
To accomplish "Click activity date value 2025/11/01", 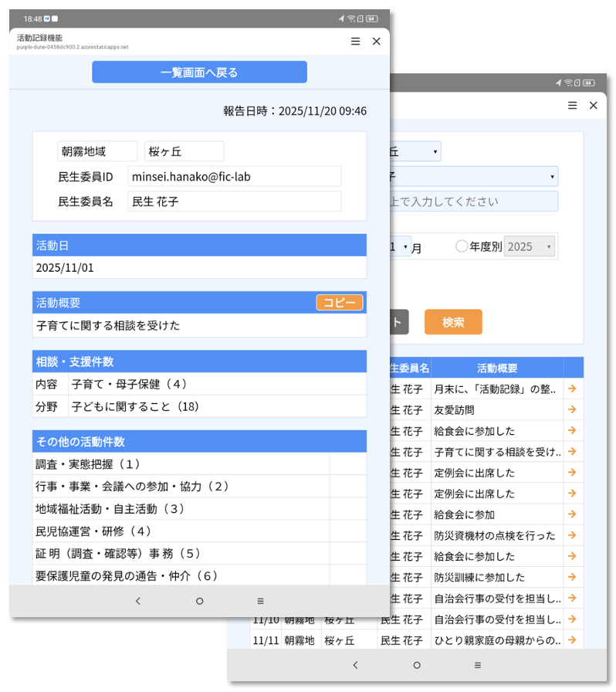I will (65, 267).
